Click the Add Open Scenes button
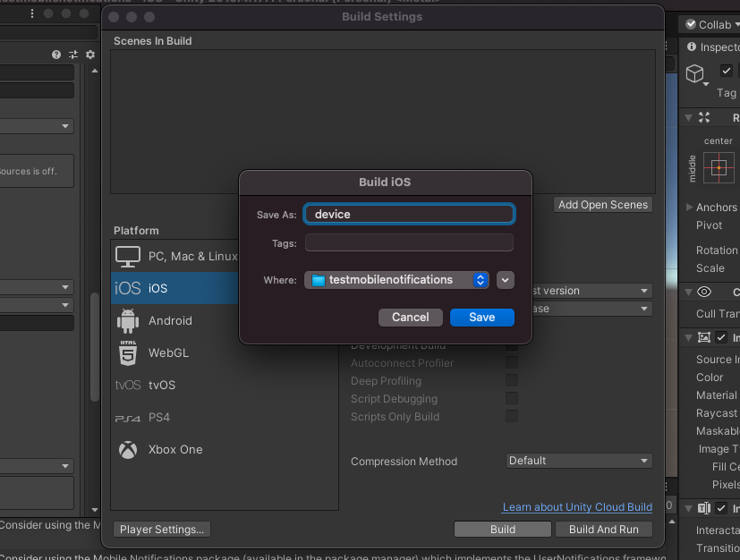Viewport: 740px width, 560px height. pyautogui.click(x=603, y=205)
